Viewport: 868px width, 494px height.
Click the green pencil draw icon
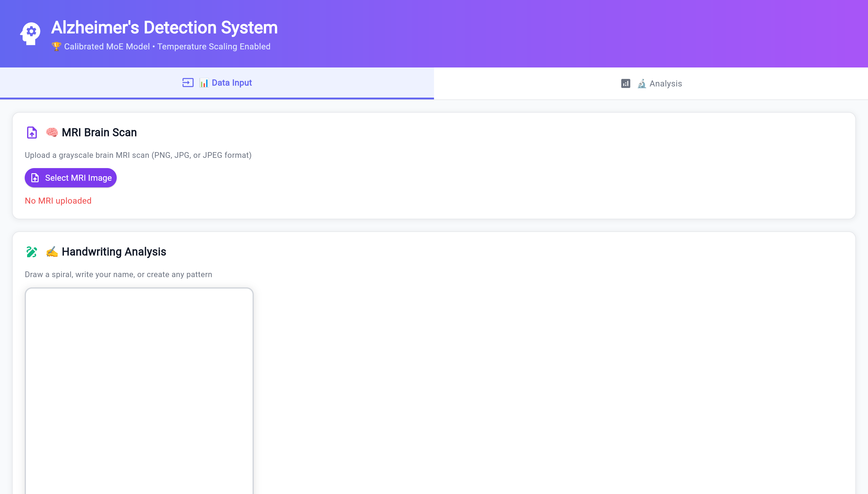coord(32,252)
